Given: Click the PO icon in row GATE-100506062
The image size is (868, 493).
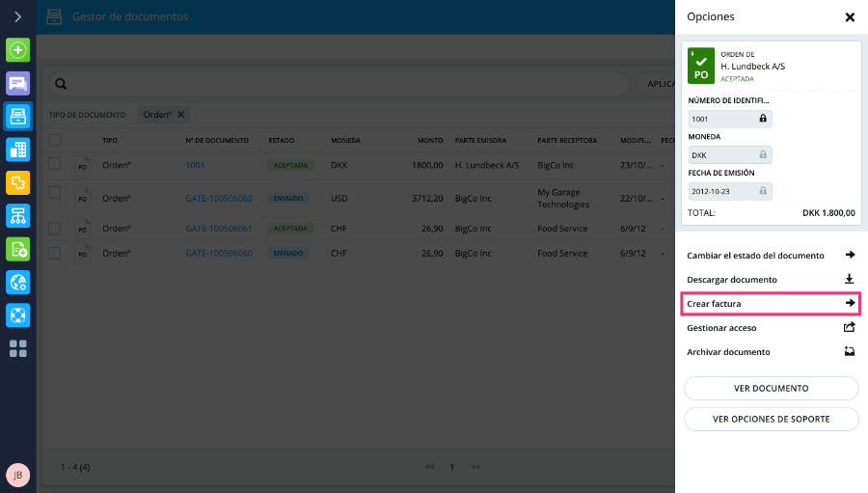Looking at the screenshot, I should coord(83,198).
